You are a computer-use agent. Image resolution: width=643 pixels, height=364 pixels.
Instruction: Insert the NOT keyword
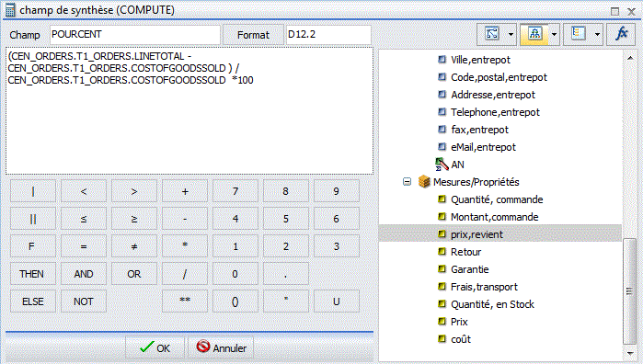84,301
